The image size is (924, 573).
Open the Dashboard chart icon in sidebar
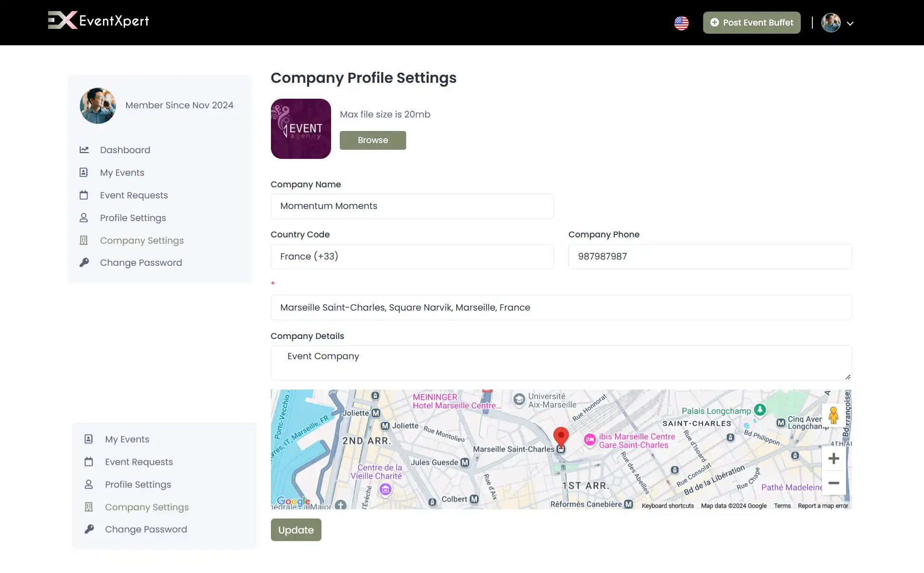[x=84, y=150]
